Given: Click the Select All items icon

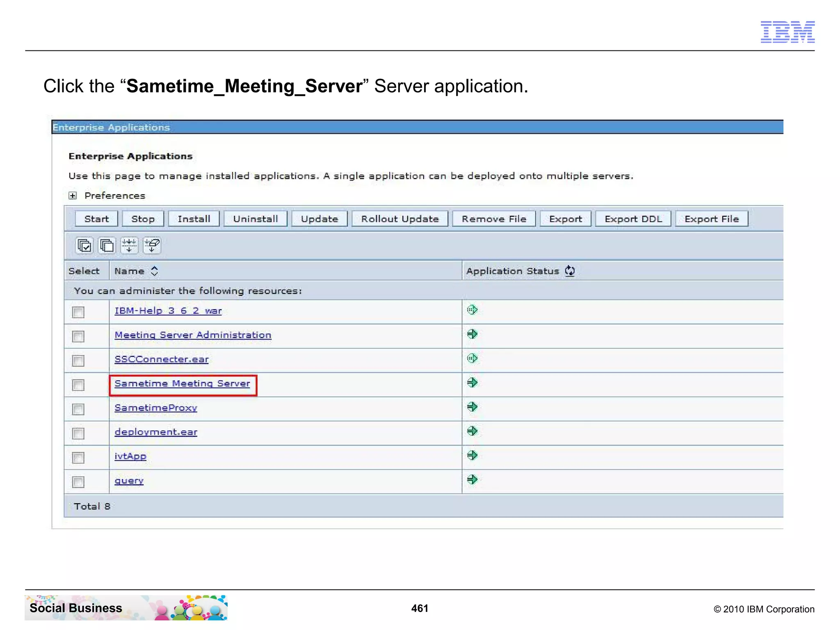Looking at the screenshot, I should (x=85, y=245).
